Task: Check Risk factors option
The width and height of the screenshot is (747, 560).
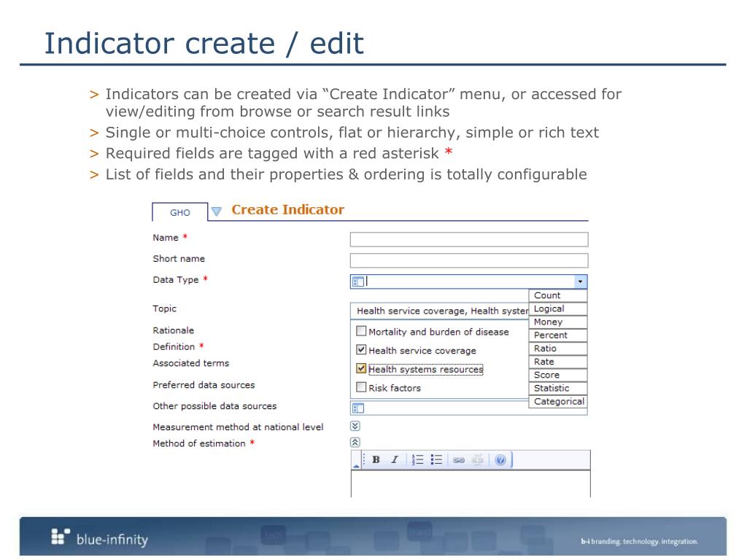Action: tap(361, 387)
